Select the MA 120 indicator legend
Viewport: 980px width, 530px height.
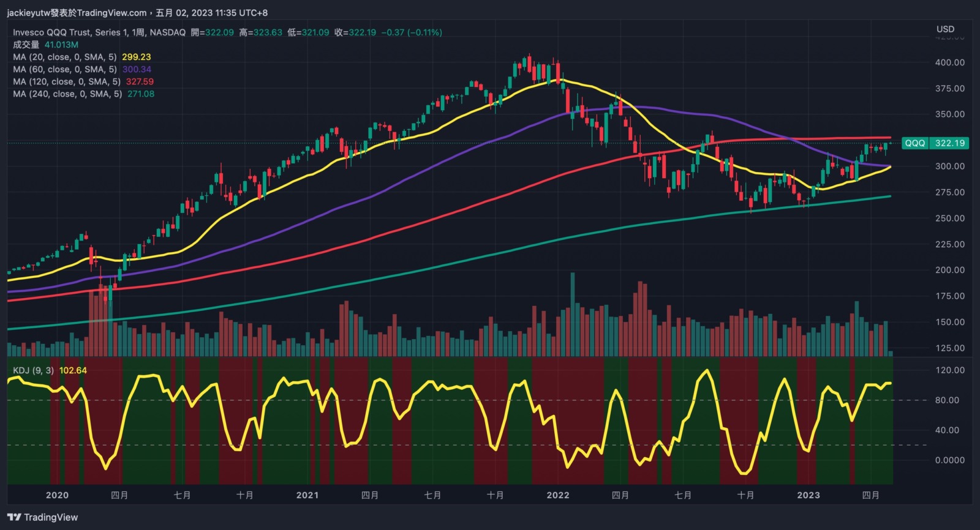coord(66,81)
